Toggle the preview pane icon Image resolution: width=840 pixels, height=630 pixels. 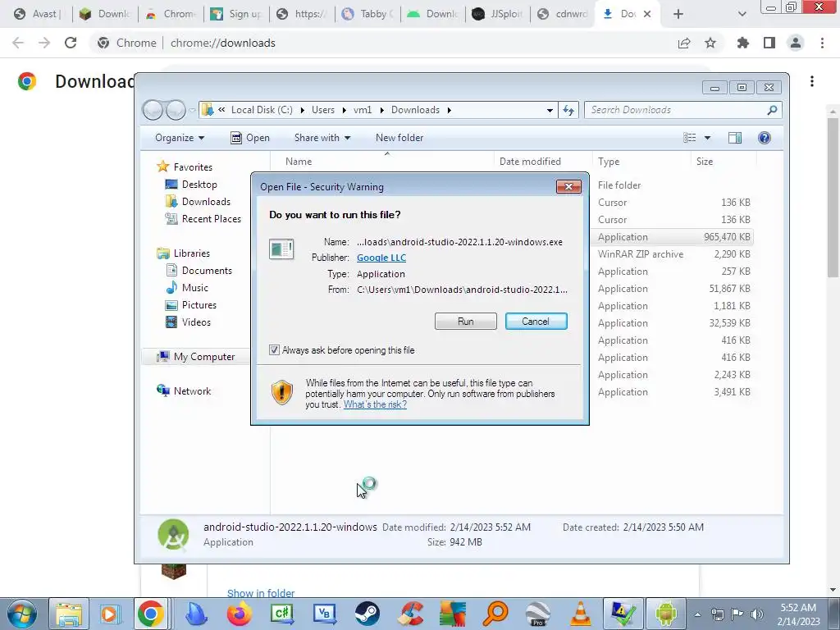(x=735, y=138)
